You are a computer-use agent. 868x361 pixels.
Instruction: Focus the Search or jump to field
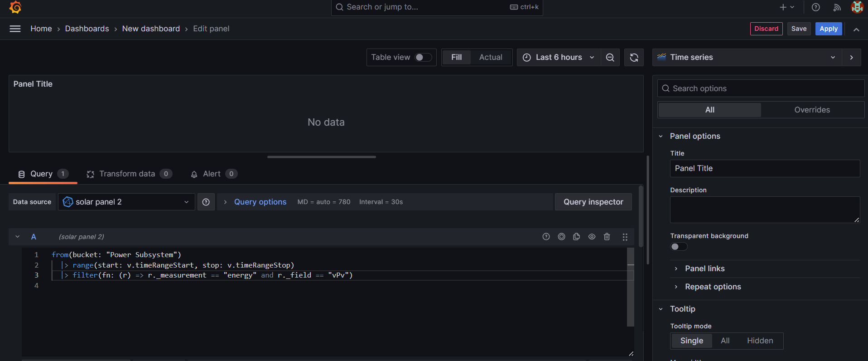[437, 7]
